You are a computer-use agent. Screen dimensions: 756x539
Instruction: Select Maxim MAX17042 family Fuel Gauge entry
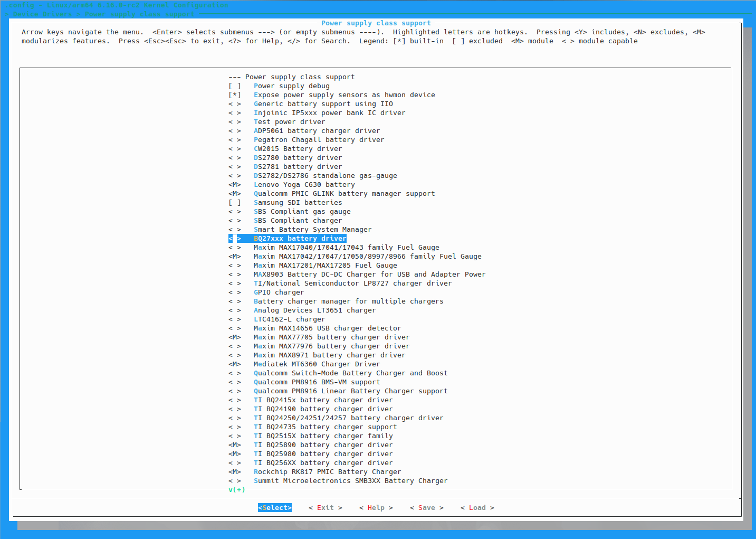367,257
